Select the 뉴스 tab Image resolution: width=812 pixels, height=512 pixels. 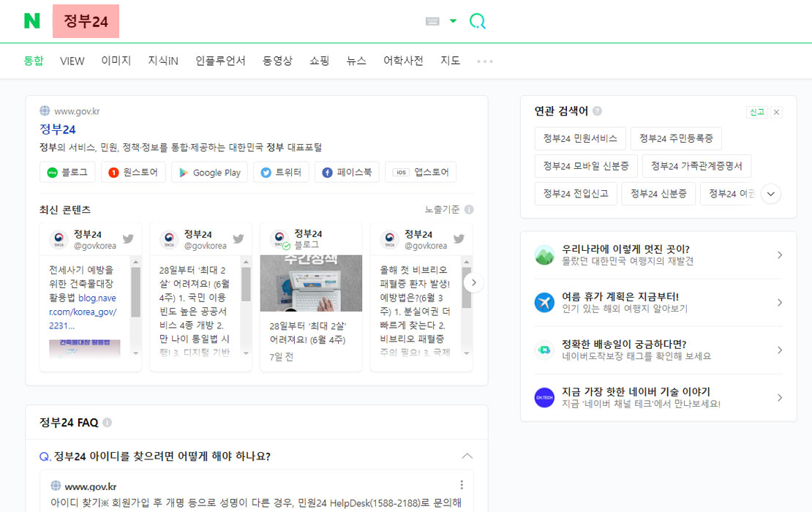(x=356, y=61)
